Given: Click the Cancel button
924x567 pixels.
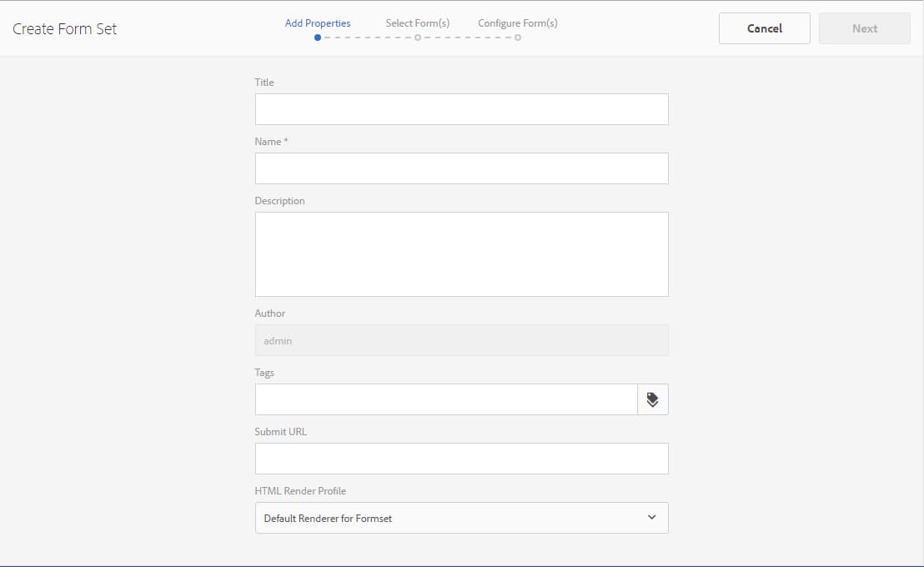Looking at the screenshot, I should coord(763,28).
